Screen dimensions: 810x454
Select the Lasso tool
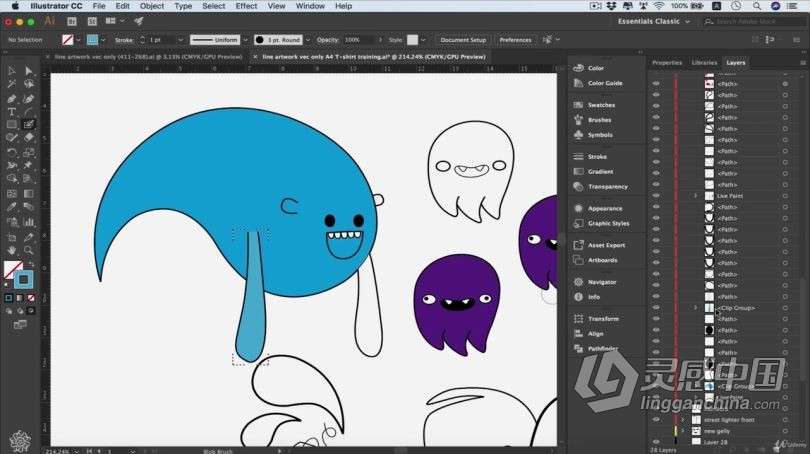coord(29,84)
